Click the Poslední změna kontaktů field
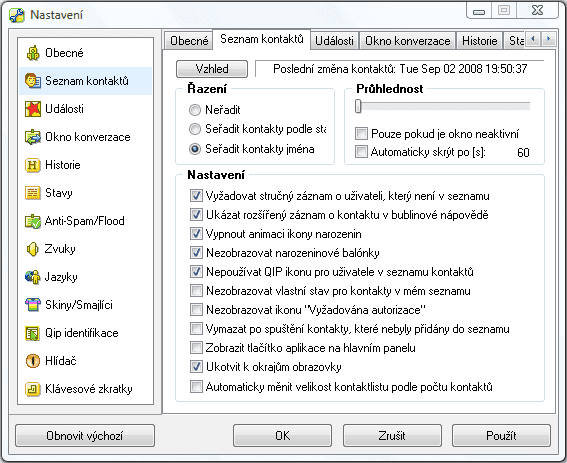 point(400,69)
